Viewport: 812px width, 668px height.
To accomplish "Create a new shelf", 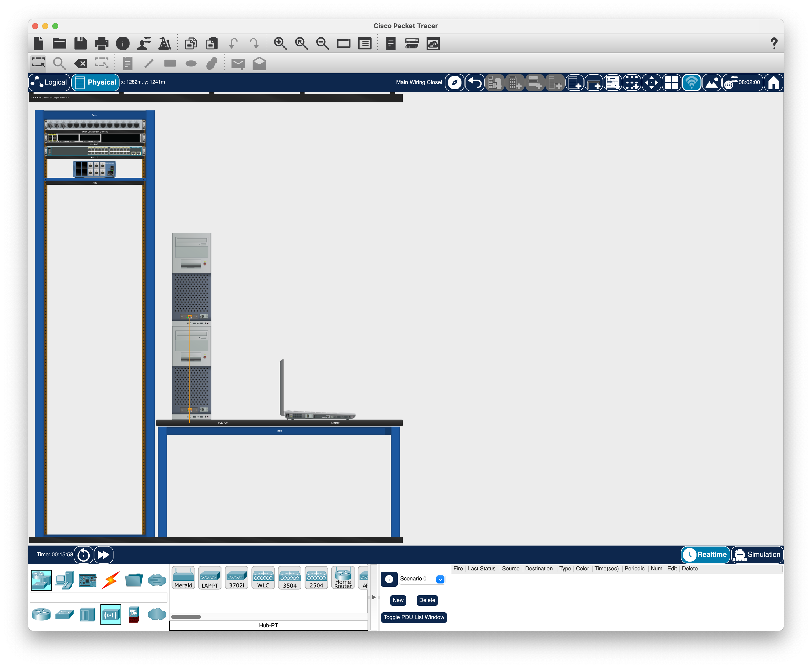I will [613, 82].
